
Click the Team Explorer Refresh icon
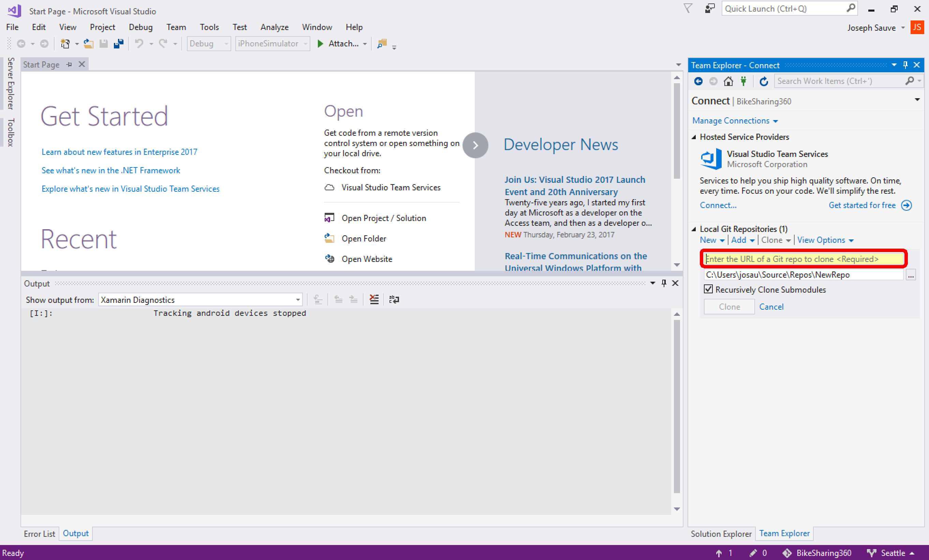764,81
